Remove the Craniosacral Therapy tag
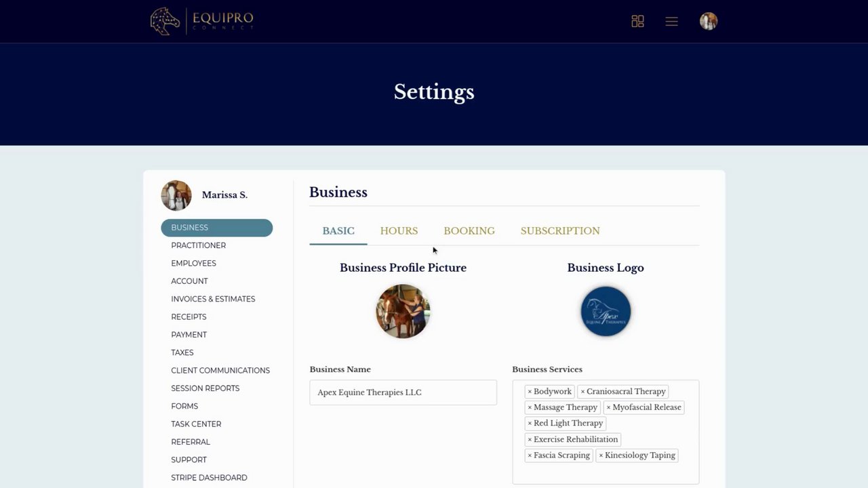 [x=583, y=392]
